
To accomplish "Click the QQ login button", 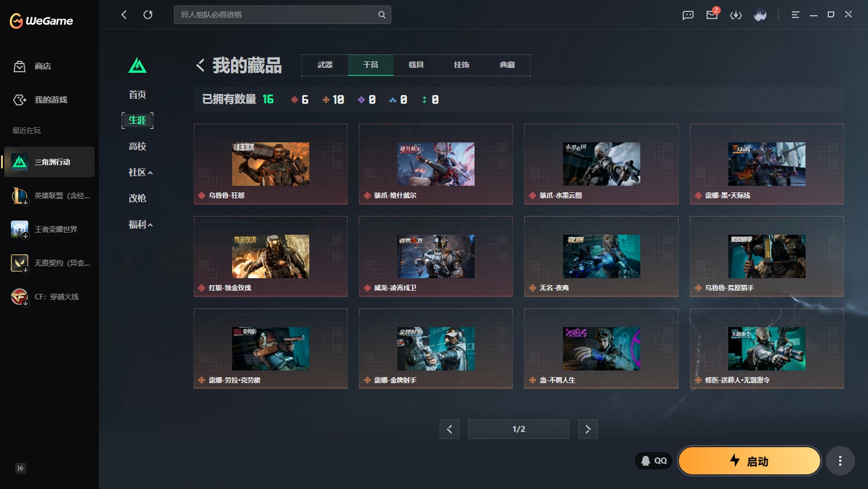I will tap(654, 461).
